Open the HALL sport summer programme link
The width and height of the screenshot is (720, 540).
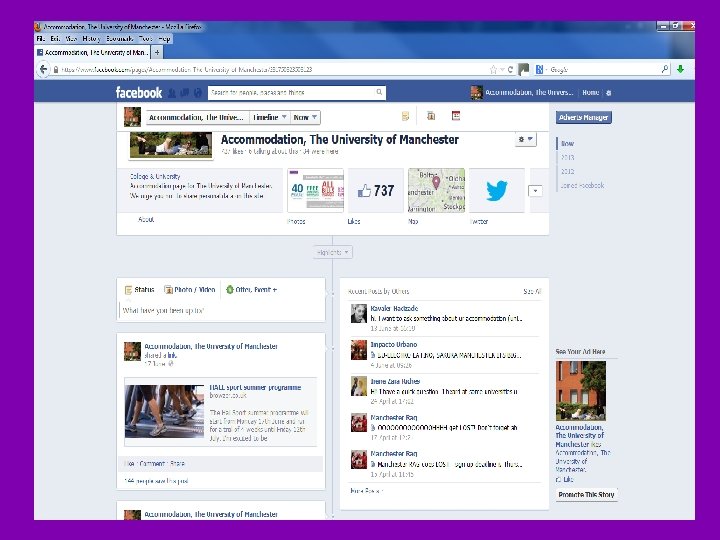[255, 388]
